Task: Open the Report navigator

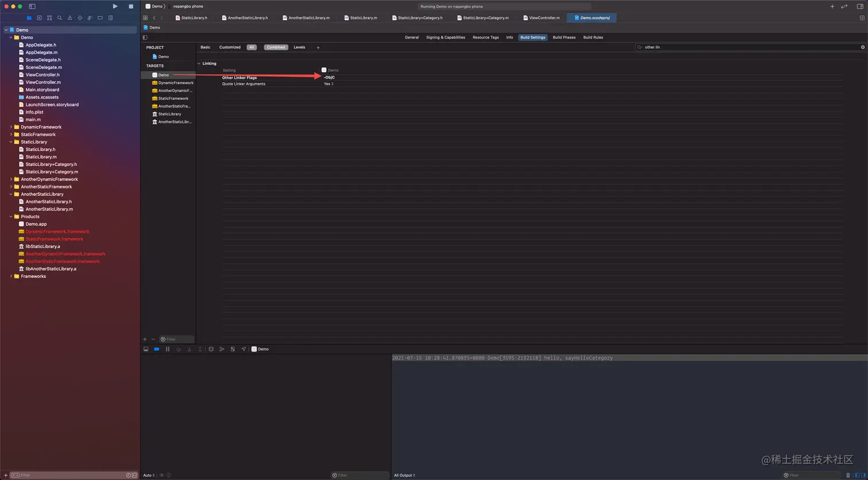Action: pyautogui.click(x=110, y=18)
